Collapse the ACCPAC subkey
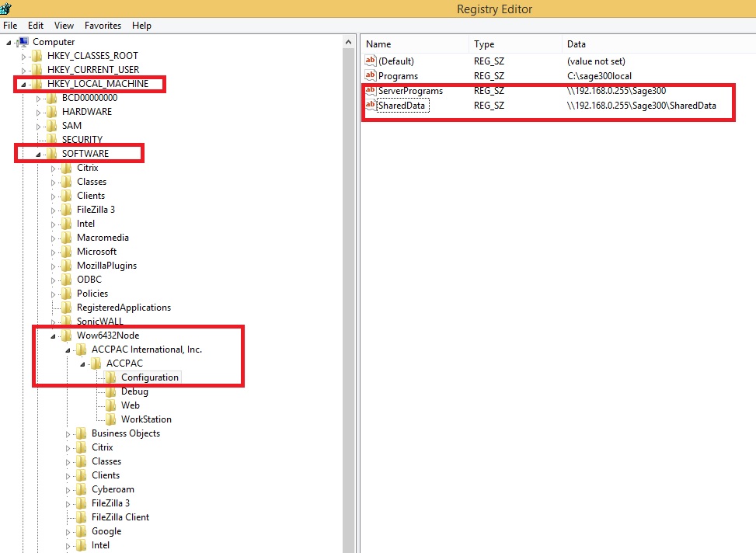 click(82, 364)
